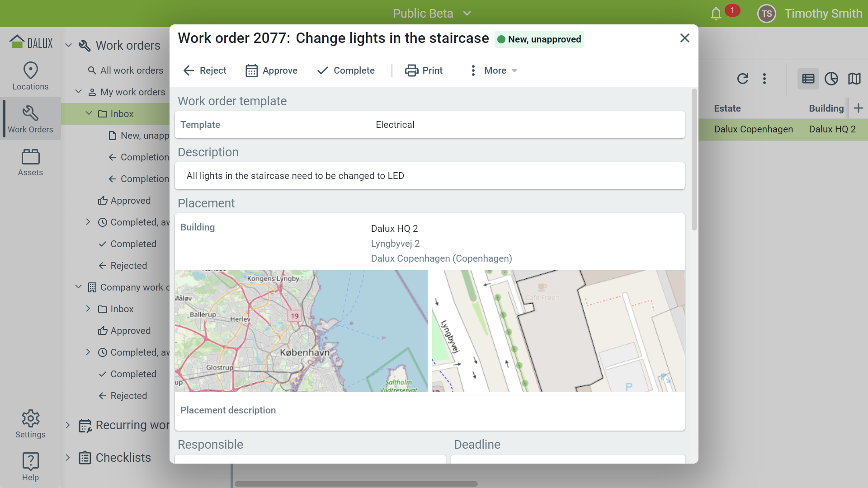Open the Assets section
Image resolution: width=868 pixels, height=488 pixels.
pos(30,163)
